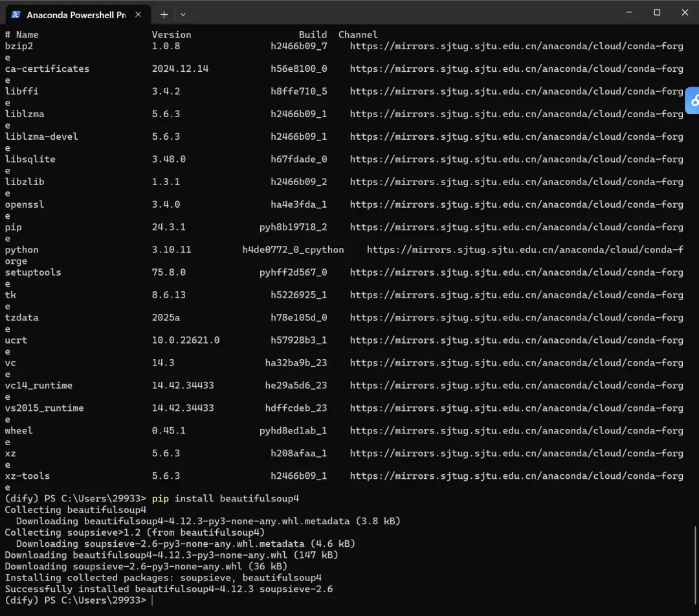Click the 'Installing collected packages' line
This screenshot has height=616, width=699.
(x=163, y=578)
